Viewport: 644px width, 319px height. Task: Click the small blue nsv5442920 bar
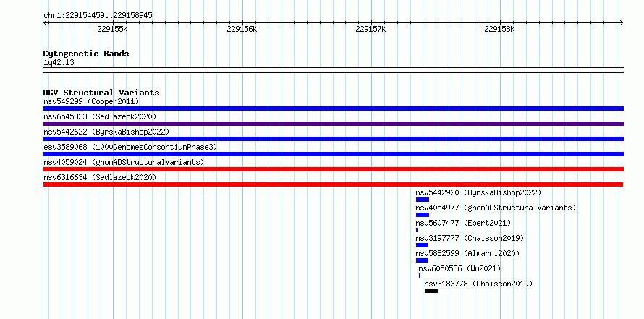(x=422, y=200)
